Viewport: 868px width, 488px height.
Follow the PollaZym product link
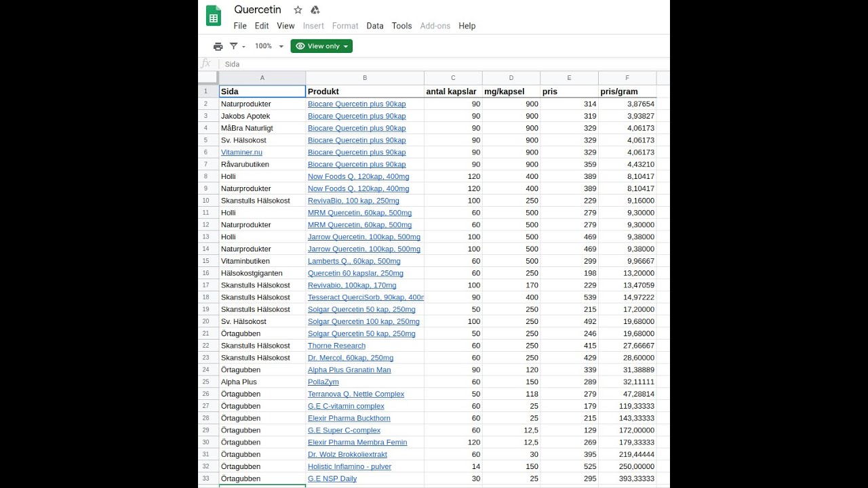(323, 382)
